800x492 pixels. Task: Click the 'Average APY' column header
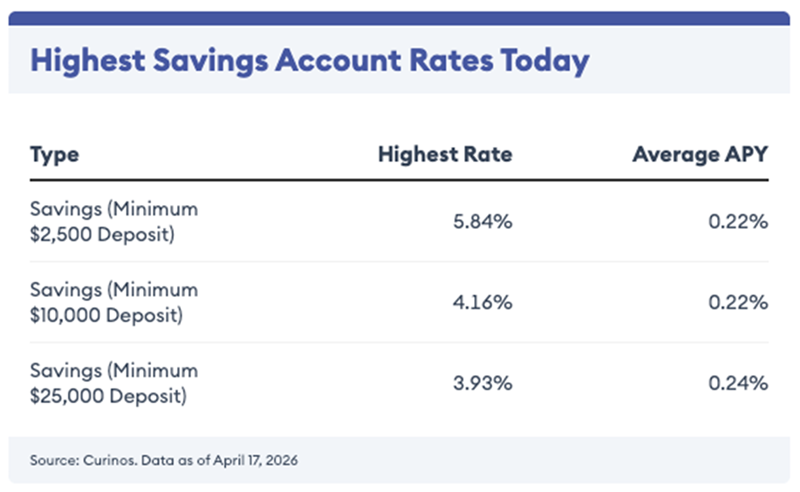click(x=700, y=155)
